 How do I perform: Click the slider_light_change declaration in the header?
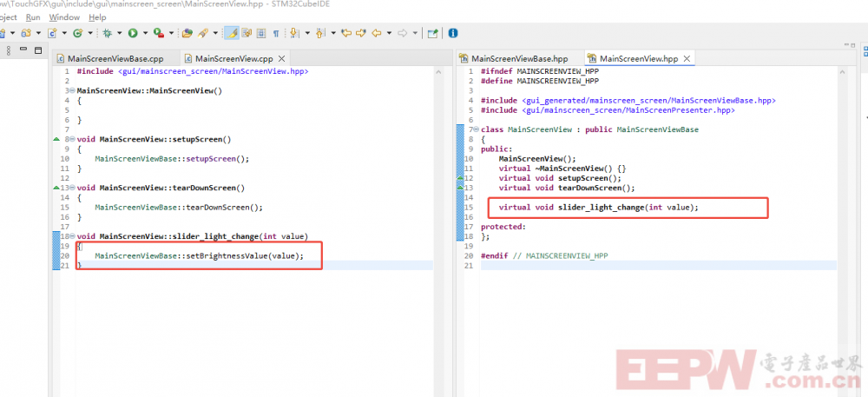(x=598, y=207)
